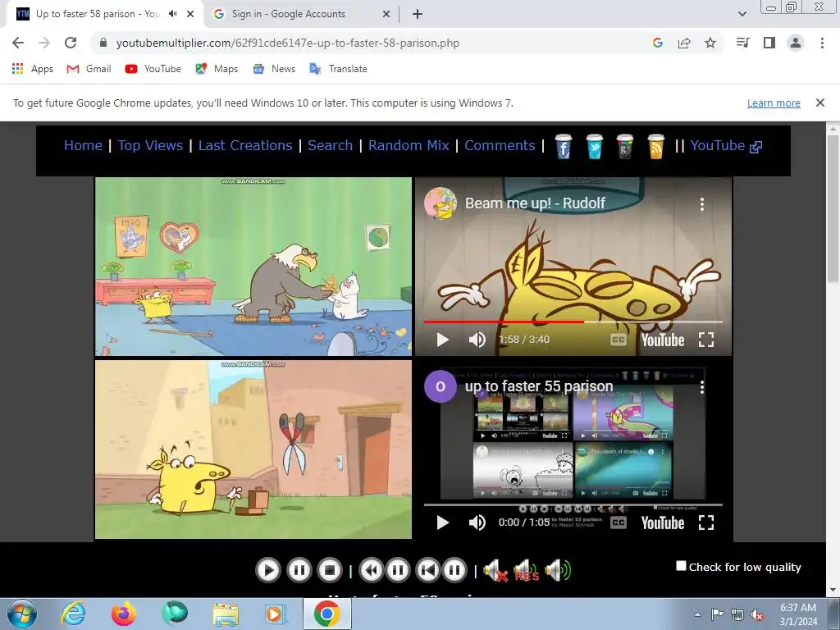Click the purple O channel avatar

pyautogui.click(x=441, y=386)
